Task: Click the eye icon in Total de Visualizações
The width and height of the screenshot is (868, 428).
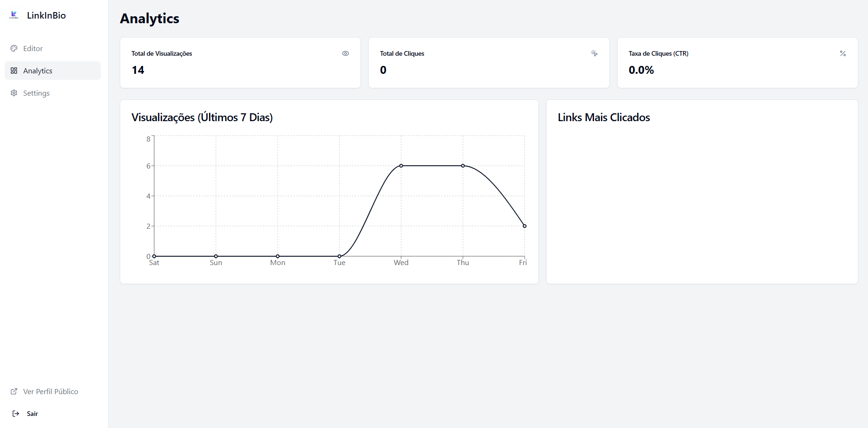Action: pos(346,53)
